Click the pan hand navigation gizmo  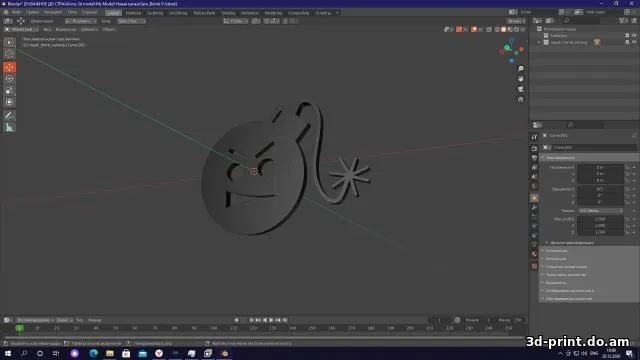pos(520,79)
